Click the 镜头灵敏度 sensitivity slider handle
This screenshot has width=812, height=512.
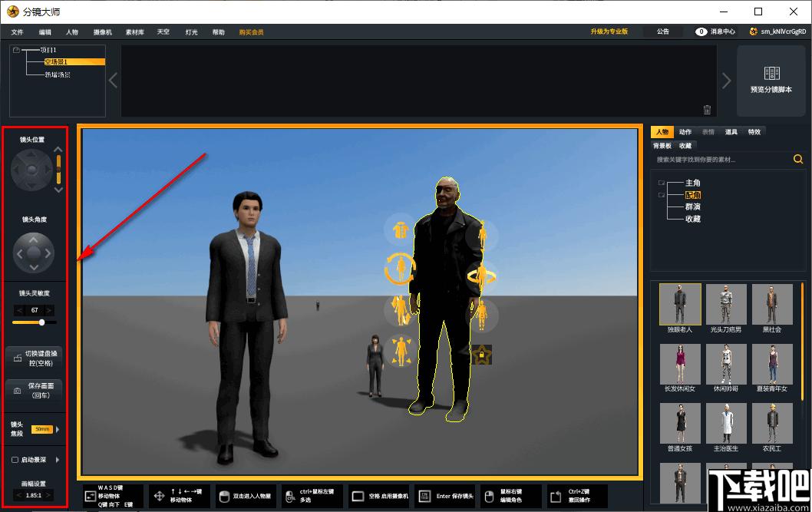tap(42, 322)
